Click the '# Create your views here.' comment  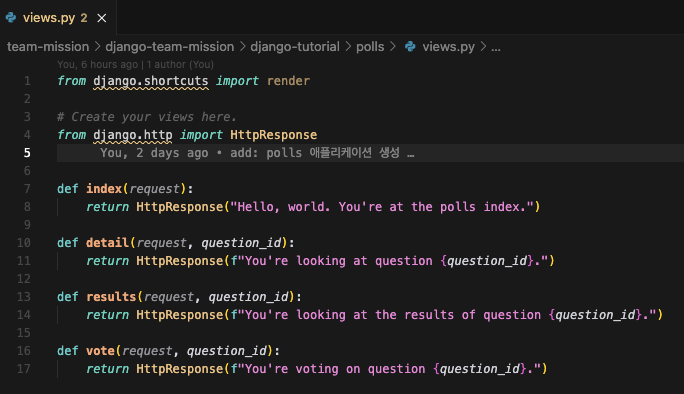[x=147, y=117]
